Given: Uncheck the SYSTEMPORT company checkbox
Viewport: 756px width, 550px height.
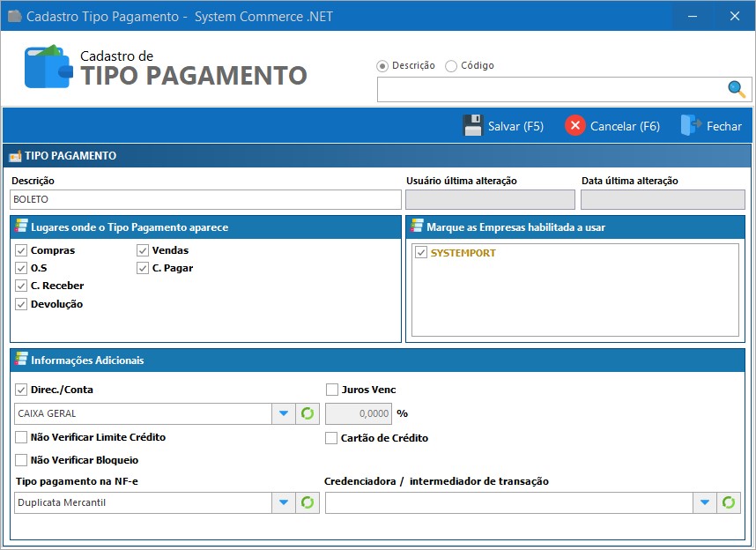Looking at the screenshot, I should pyautogui.click(x=420, y=253).
